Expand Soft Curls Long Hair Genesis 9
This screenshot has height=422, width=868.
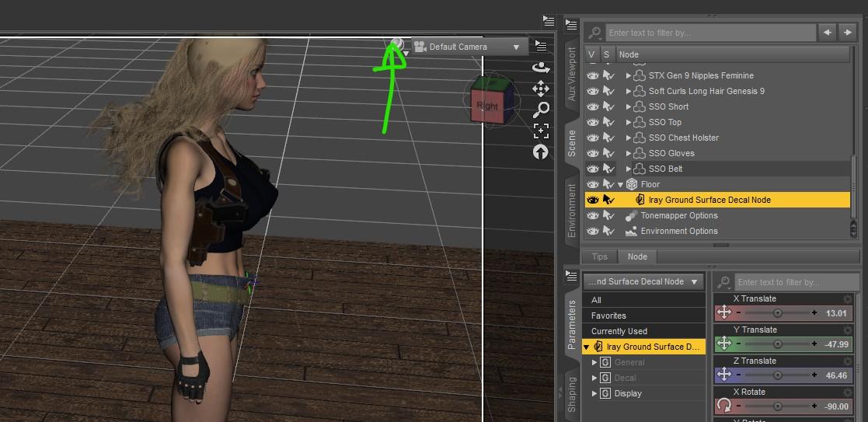point(629,91)
